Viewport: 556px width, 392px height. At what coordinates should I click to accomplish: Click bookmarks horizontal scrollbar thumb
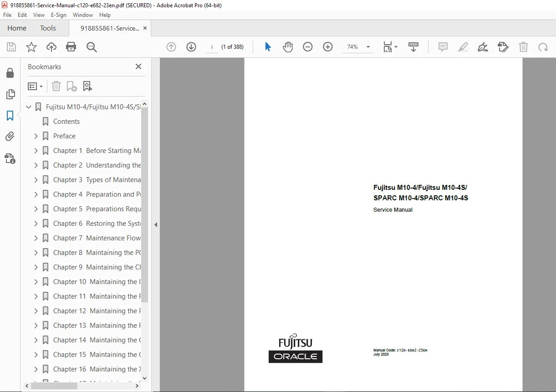click(54, 386)
